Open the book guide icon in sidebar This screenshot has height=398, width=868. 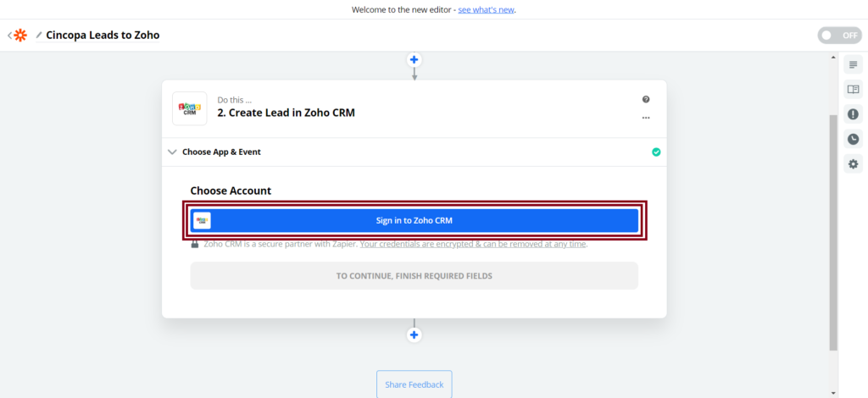pos(853,89)
